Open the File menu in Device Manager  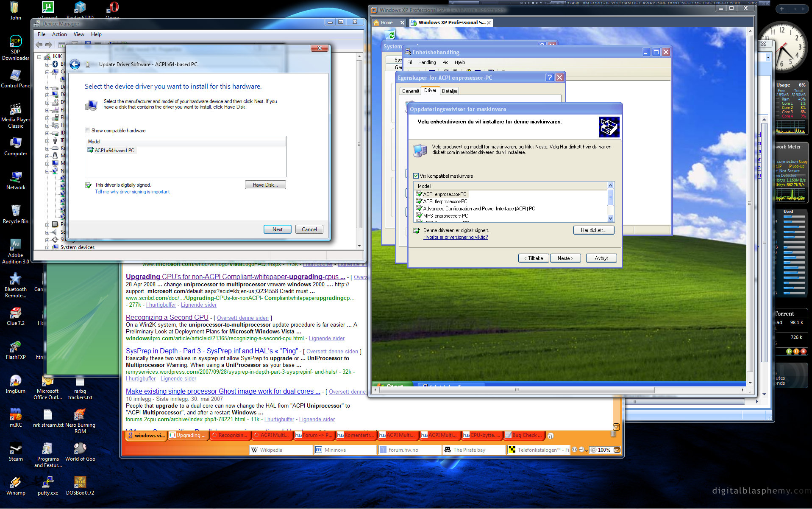coord(42,34)
